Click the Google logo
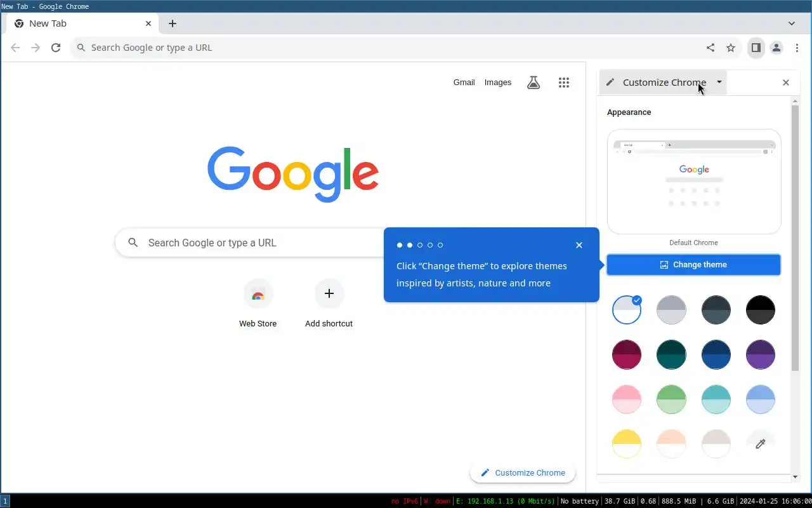 [x=293, y=175]
